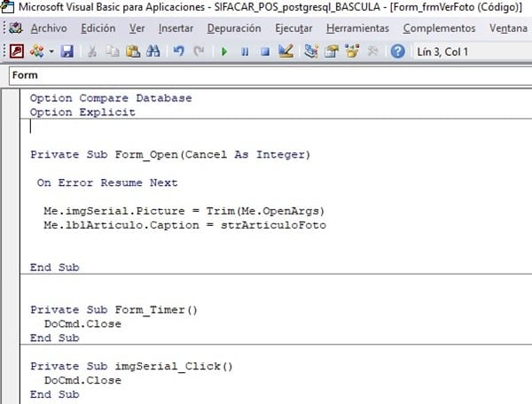Click 'End Sub' below Form_Open procedure
Image resolution: width=532 pixels, height=404 pixels.
pos(55,268)
